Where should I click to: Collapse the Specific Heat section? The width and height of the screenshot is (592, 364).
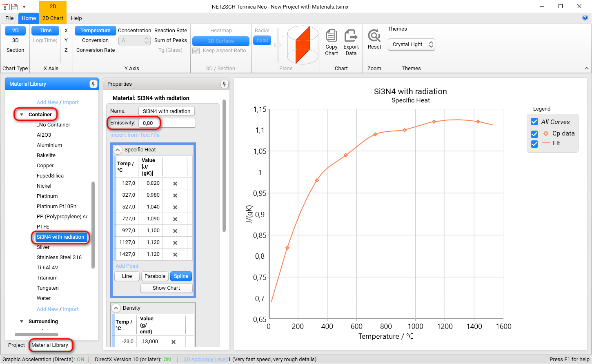tap(117, 150)
